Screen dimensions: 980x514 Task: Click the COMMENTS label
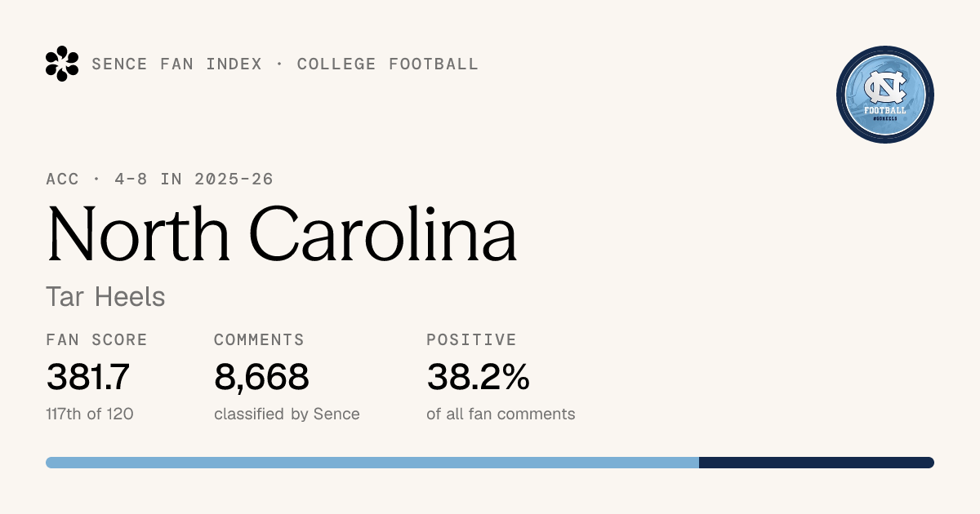(259, 339)
